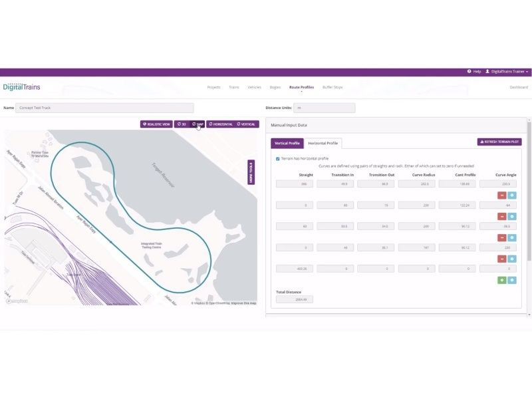Click the Curve Radius field showing 200
Screen dimensions: 532x399
point(417,226)
